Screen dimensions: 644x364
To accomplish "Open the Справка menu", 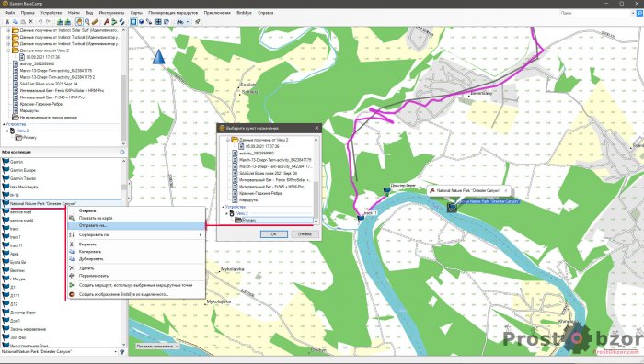I will pyautogui.click(x=265, y=13).
